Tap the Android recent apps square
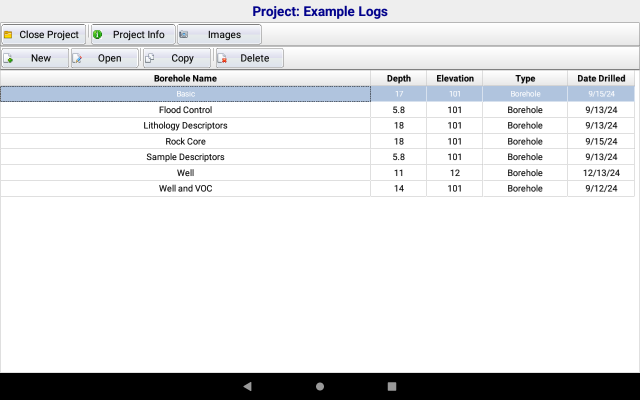The image size is (640, 400). coord(392,386)
